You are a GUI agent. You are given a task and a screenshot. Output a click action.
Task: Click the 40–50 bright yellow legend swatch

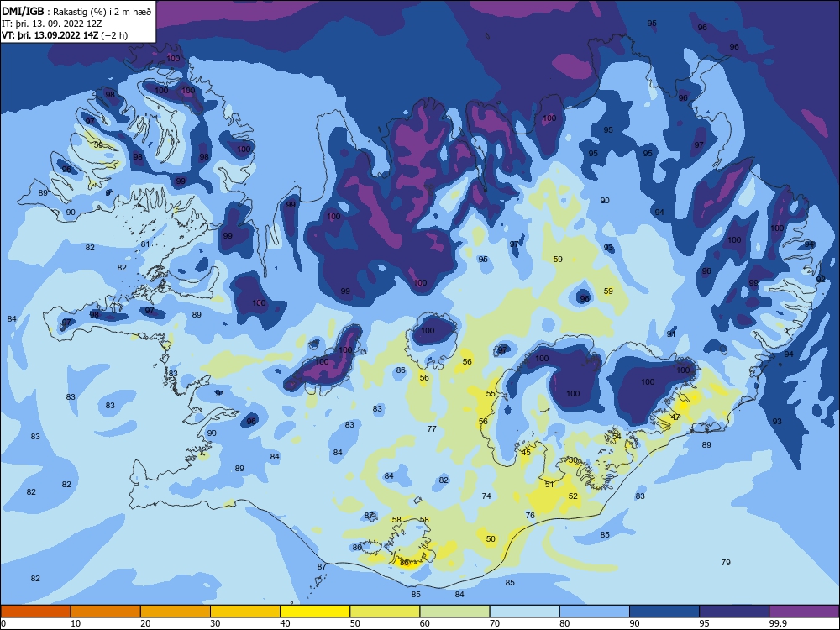[315, 612]
